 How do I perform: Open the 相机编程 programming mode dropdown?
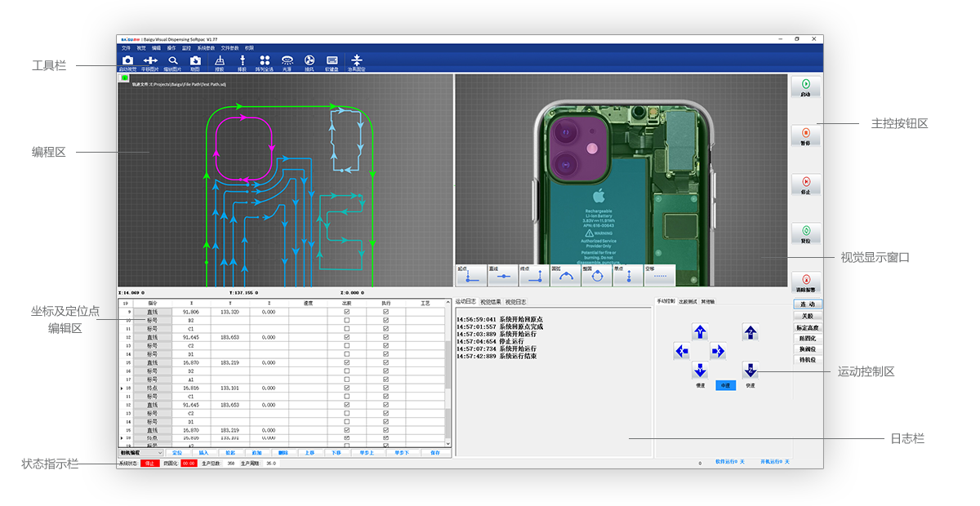pyautogui.click(x=141, y=452)
